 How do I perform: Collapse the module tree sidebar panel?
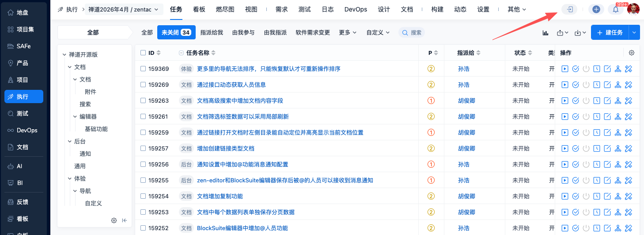click(x=125, y=220)
